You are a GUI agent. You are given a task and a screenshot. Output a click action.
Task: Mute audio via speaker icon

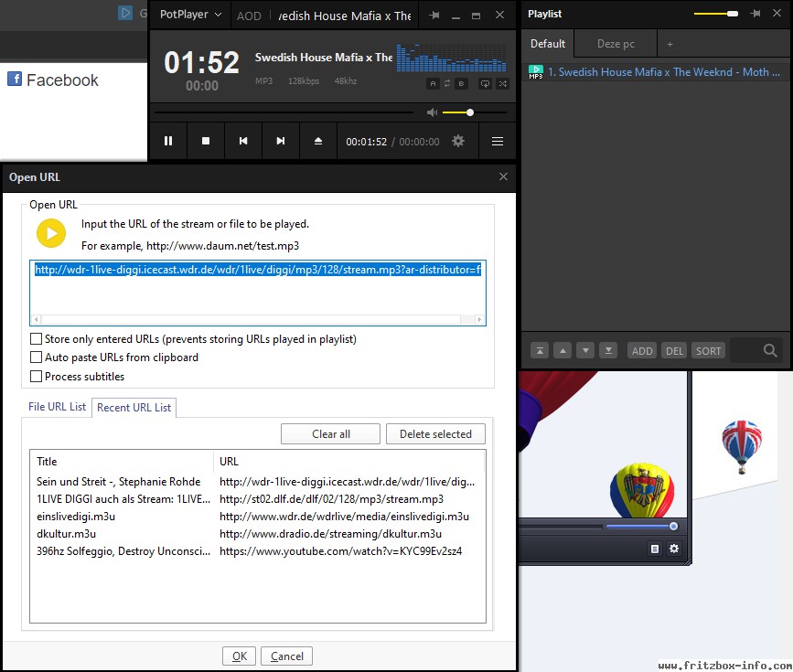[x=432, y=112]
